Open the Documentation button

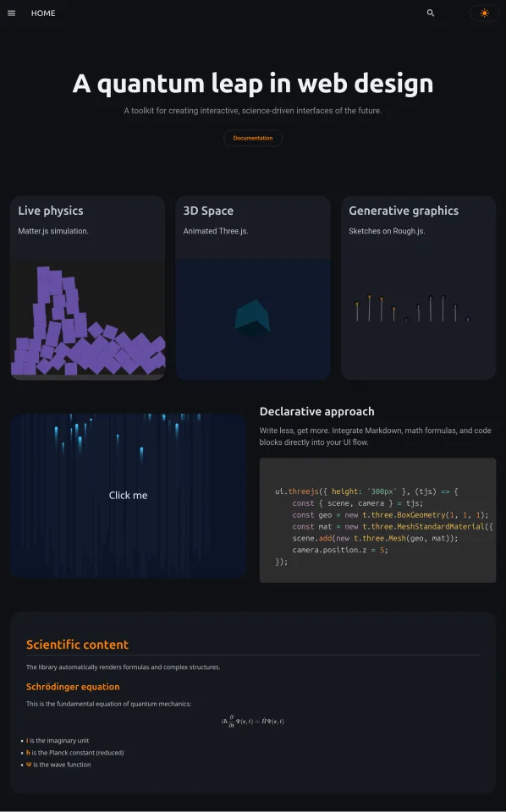[x=253, y=138]
